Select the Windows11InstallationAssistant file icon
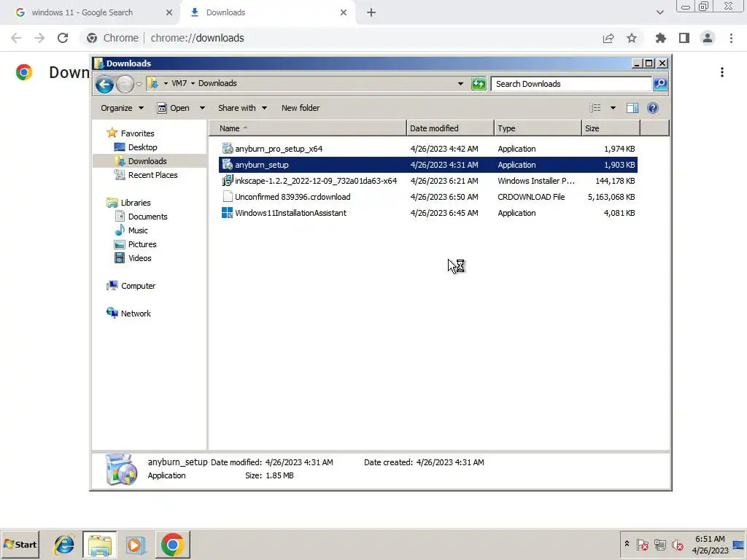The width and height of the screenshot is (747, 560). pos(228,213)
